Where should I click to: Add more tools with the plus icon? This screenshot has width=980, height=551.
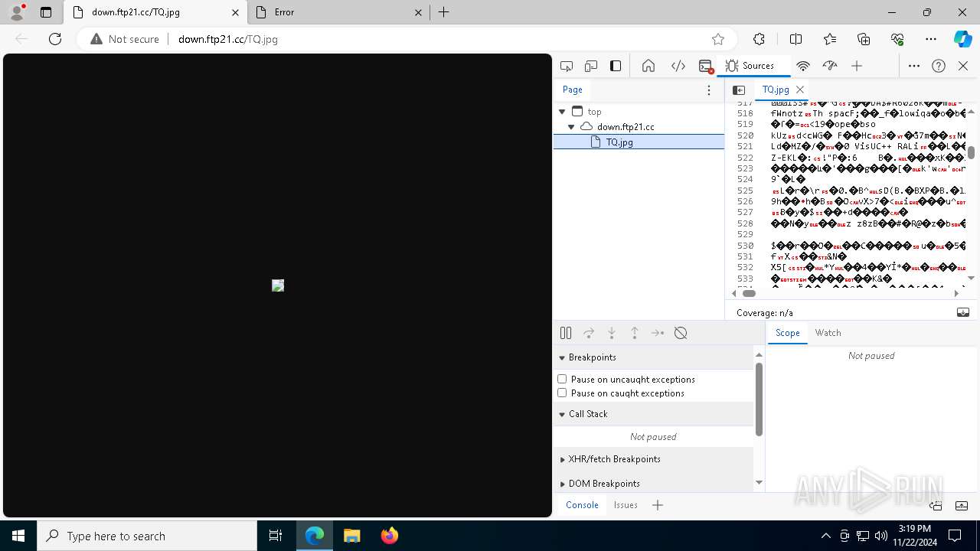point(857,66)
